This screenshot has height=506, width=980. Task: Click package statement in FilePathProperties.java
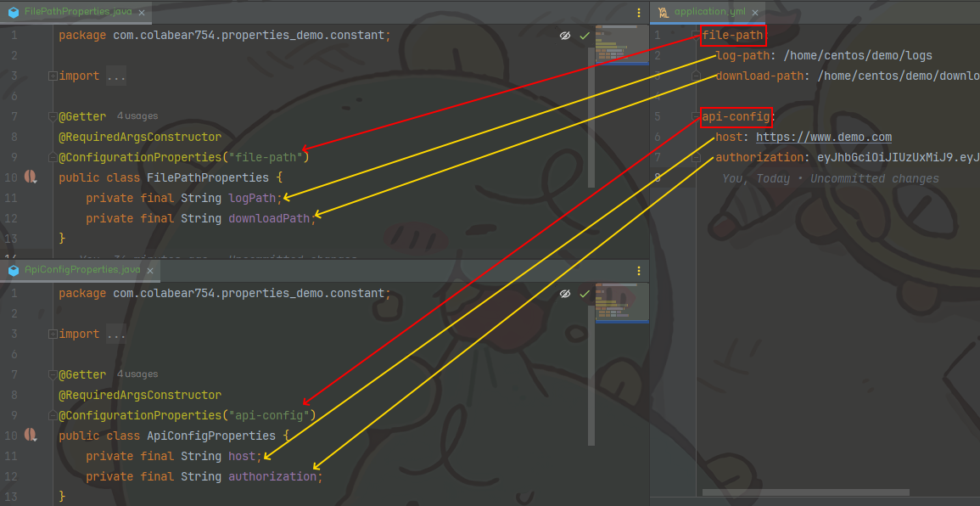[224, 36]
